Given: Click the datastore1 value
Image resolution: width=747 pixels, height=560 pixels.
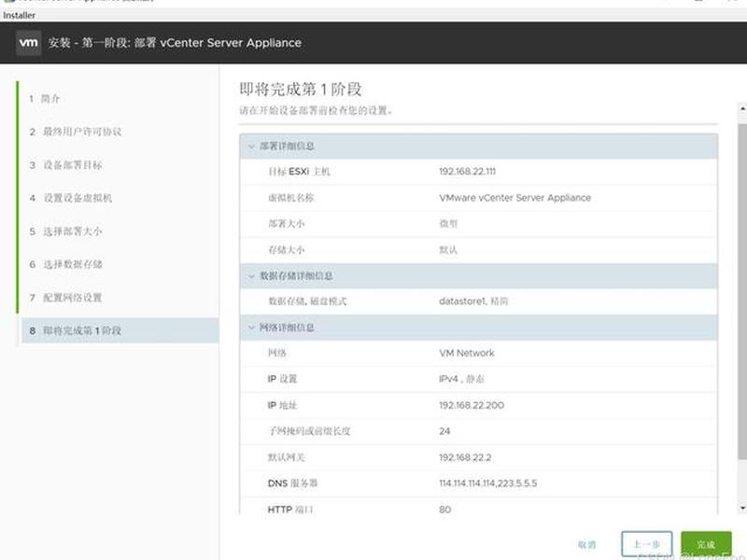Looking at the screenshot, I should tap(473, 301).
